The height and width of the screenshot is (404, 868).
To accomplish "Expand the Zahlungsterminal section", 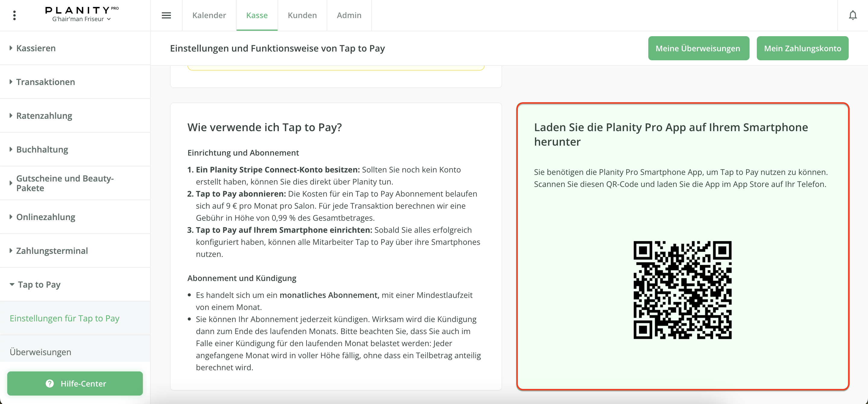I will point(52,251).
